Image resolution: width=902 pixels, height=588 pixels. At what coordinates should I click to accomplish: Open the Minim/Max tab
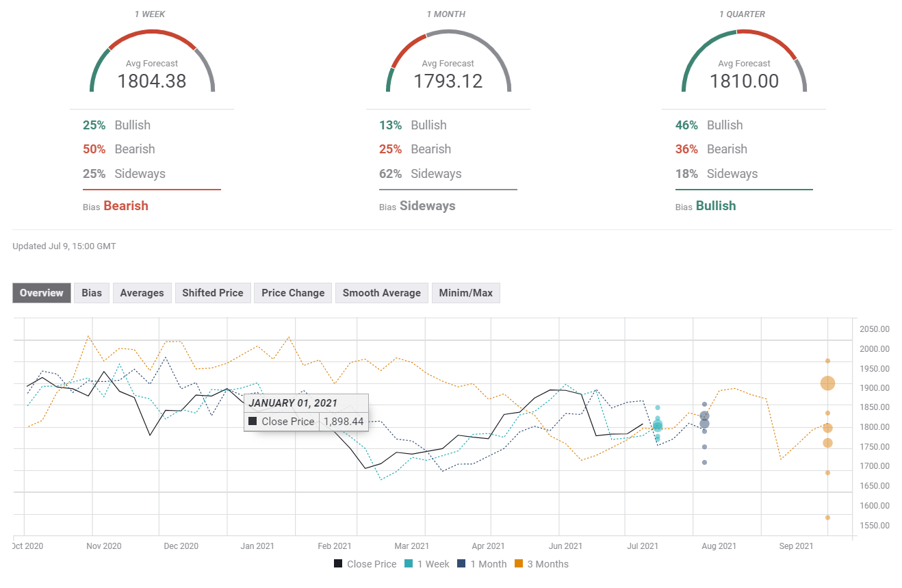pyautogui.click(x=465, y=293)
